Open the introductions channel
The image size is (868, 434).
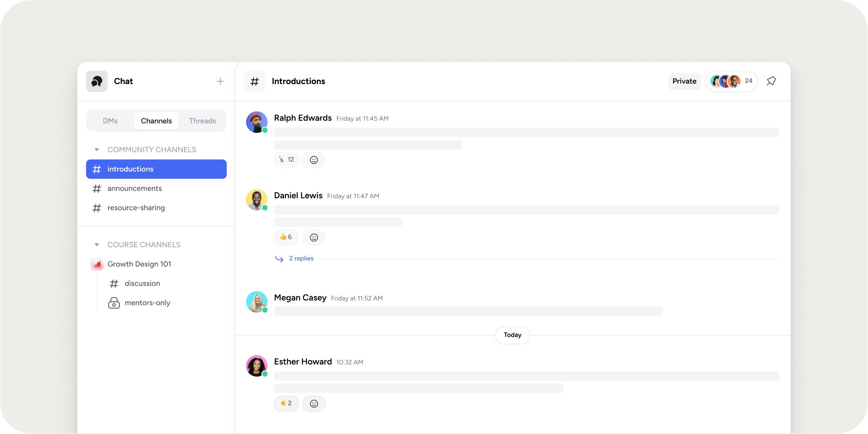point(156,169)
